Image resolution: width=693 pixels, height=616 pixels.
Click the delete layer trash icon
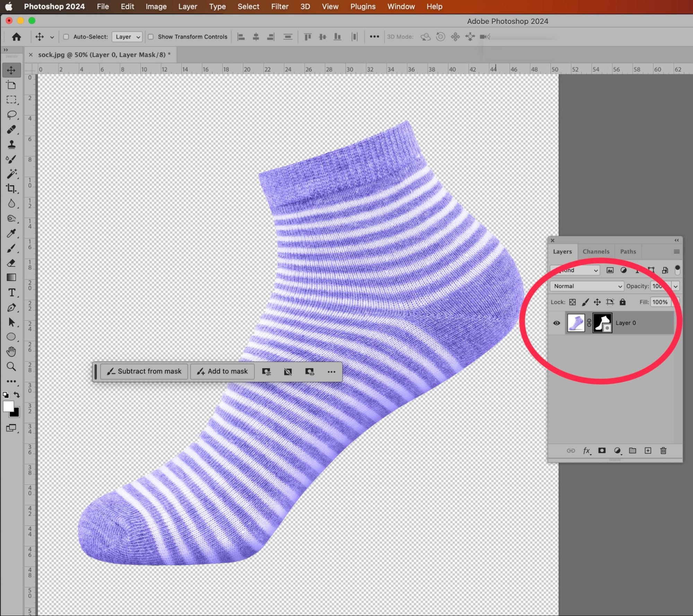(x=663, y=451)
